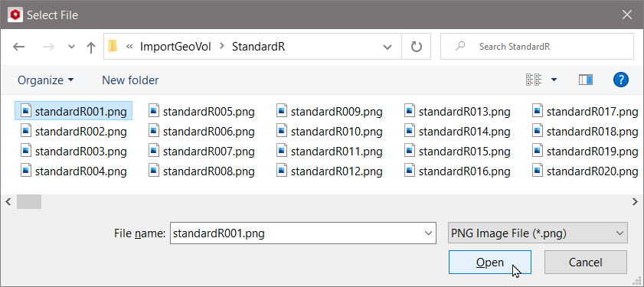The height and width of the screenshot is (287, 644).
Task: Select the standardR001.png file icon
Action: [26, 111]
